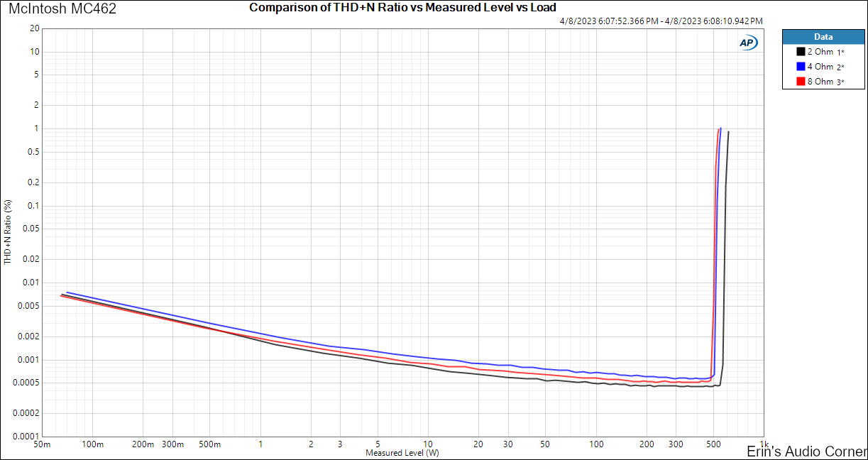
Task: Click the "0.01" tick on the vertical axis
Action: 31,283
